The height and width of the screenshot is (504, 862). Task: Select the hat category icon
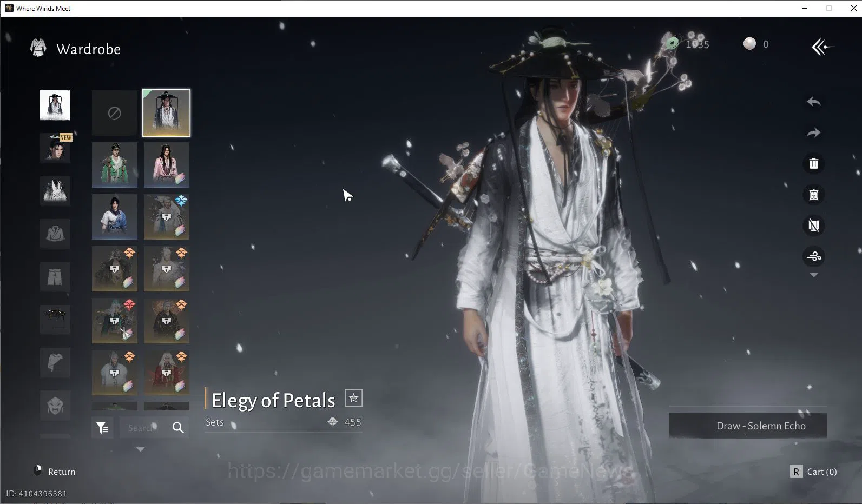[x=55, y=319]
